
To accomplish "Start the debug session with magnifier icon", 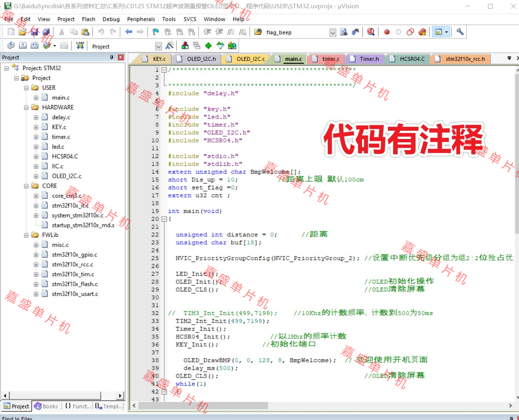I will (371, 32).
